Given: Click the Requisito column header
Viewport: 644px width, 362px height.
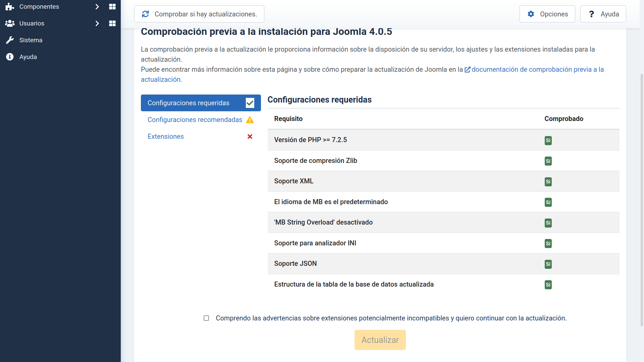Looking at the screenshot, I should [288, 119].
